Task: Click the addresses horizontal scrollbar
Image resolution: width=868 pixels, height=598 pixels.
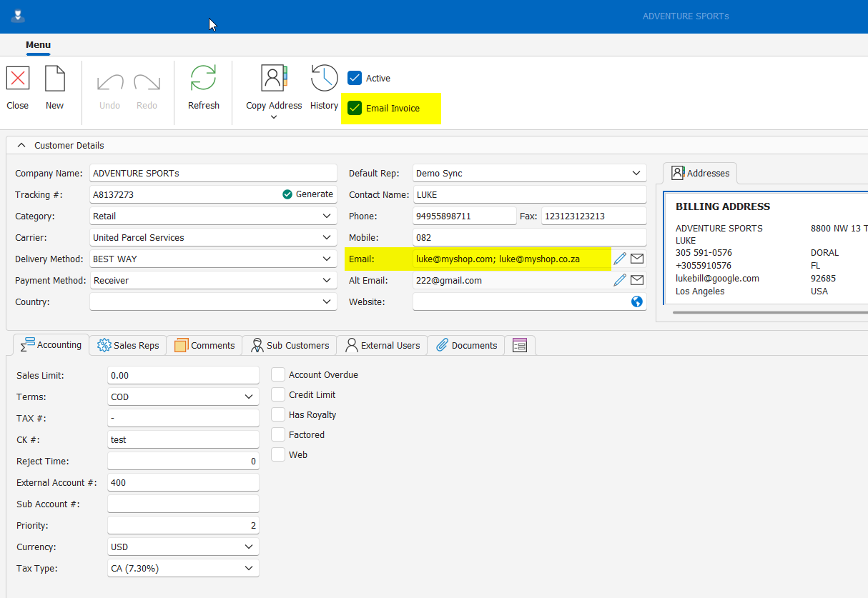Action: (770, 312)
